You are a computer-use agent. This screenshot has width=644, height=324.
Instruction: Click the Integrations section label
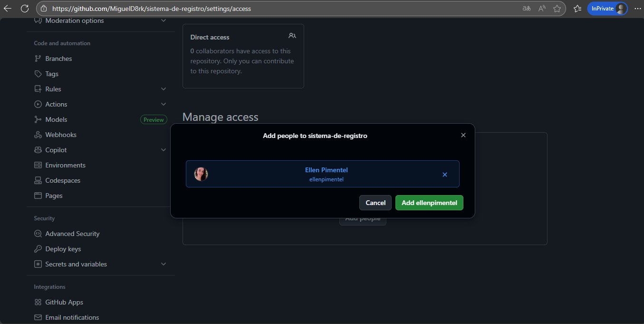[50, 287]
